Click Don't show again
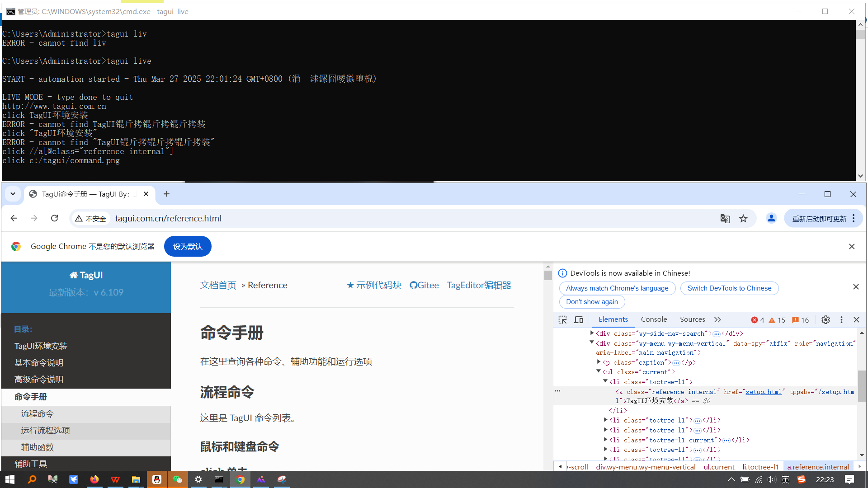The width and height of the screenshot is (868, 488). point(592,302)
